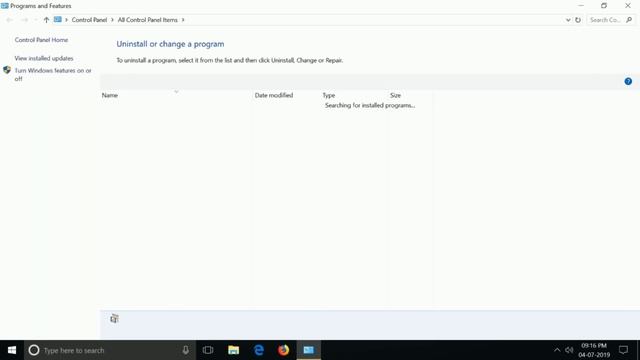640x360 pixels.
Task: Open address bar history dropdown
Action: 568,20
